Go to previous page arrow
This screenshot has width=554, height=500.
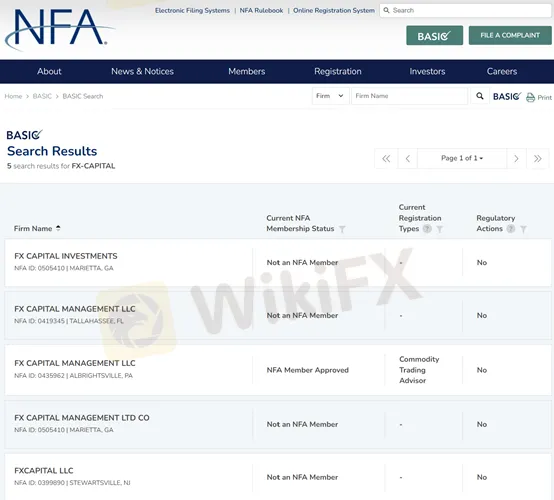click(x=408, y=158)
